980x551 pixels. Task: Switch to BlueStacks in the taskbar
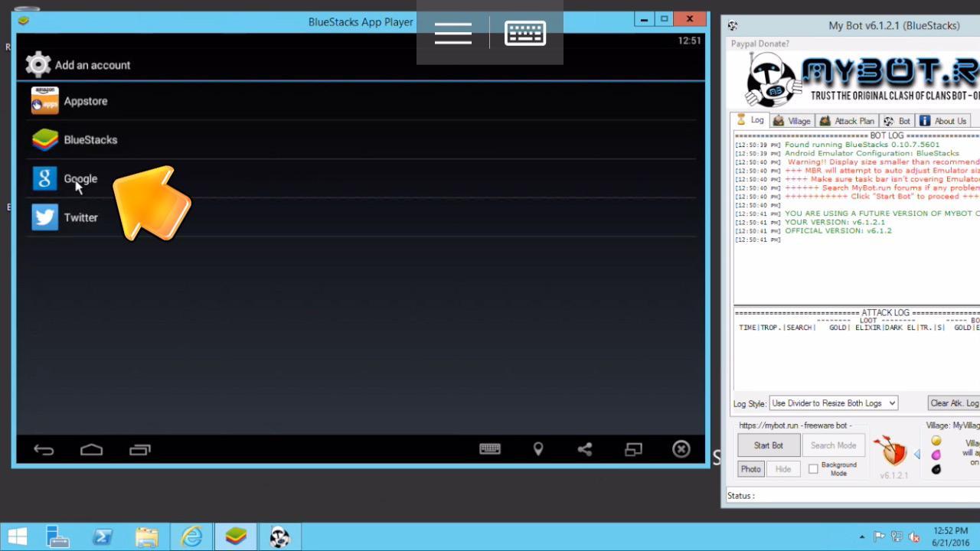[x=236, y=536]
